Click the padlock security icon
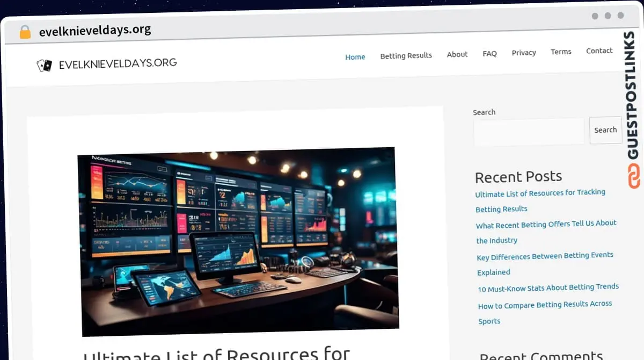This screenshot has width=644, height=360. (25, 32)
